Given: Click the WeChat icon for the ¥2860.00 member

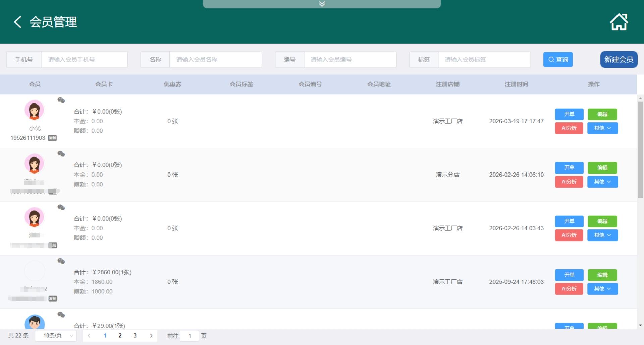Looking at the screenshot, I should tap(61, 261).
